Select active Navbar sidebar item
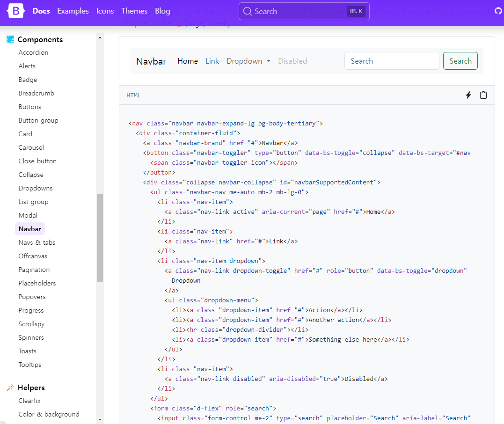The height and width of the screenshot is (424, 504). (30, 229)
